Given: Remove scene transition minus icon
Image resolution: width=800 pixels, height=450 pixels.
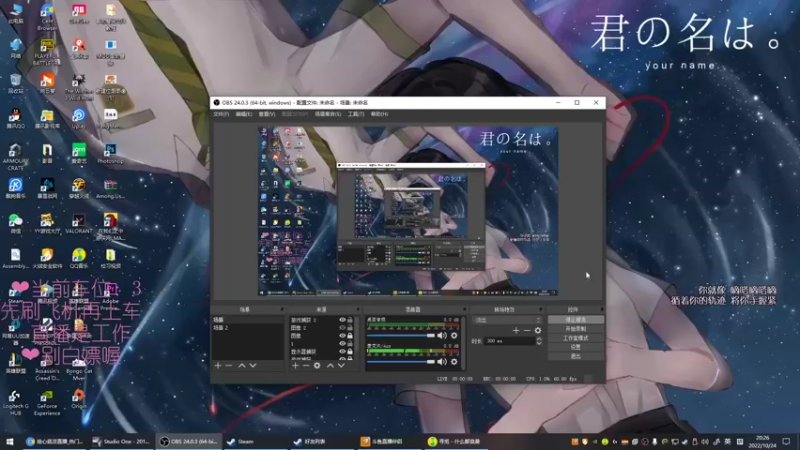Looking at the screenshot, I should click(527, 331).
